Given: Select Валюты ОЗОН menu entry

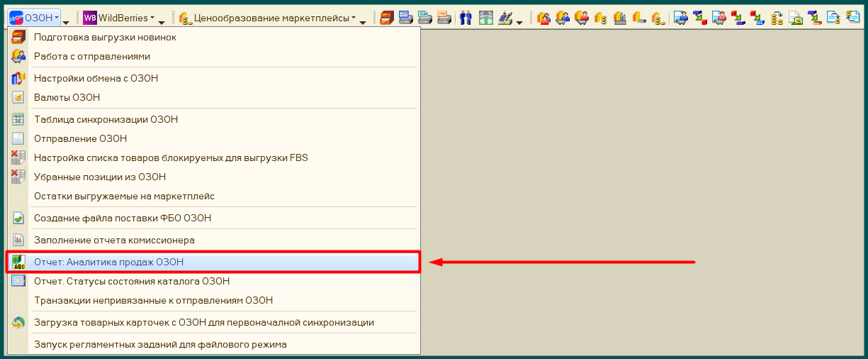Looking at the screenshot, I should tap(213, 97).
